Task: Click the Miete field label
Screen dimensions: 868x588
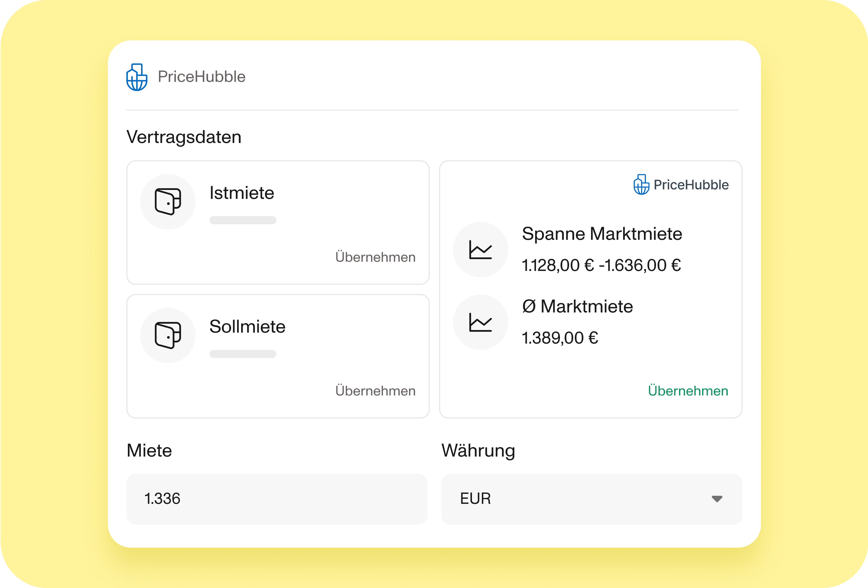Action: pos(149,450)
